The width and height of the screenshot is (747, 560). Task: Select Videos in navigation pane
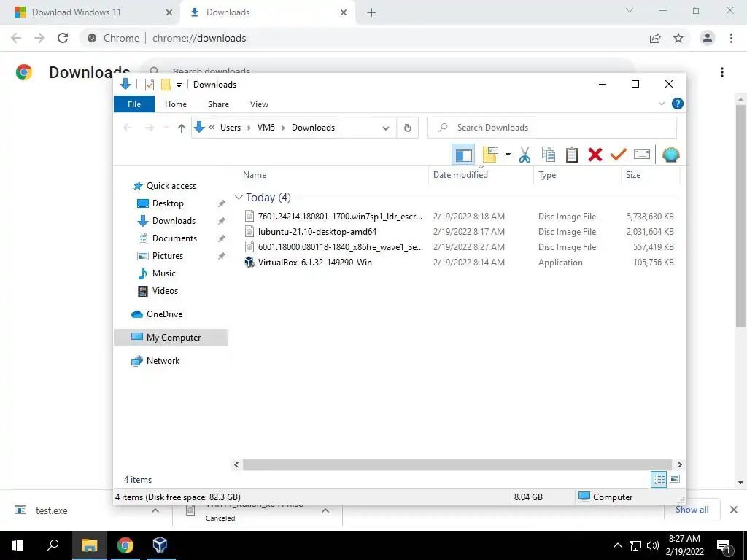(x=165, y=291)
